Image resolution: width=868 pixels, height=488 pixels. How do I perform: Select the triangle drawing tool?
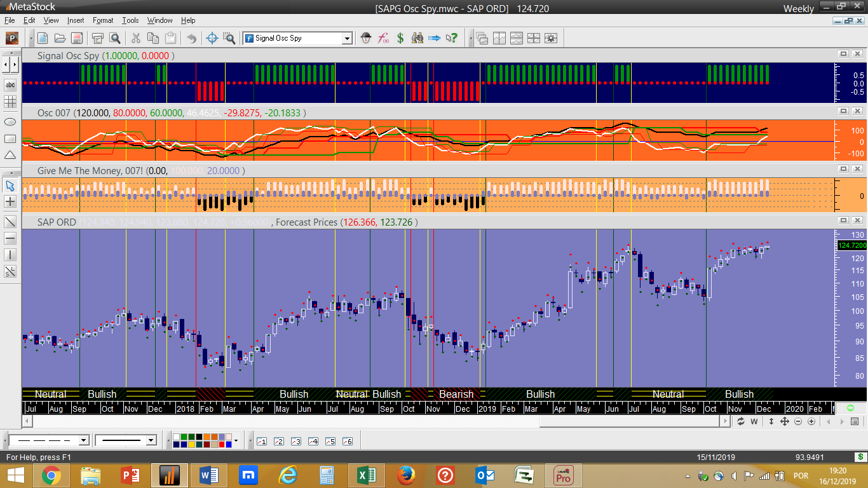click(x=10, y=155)
